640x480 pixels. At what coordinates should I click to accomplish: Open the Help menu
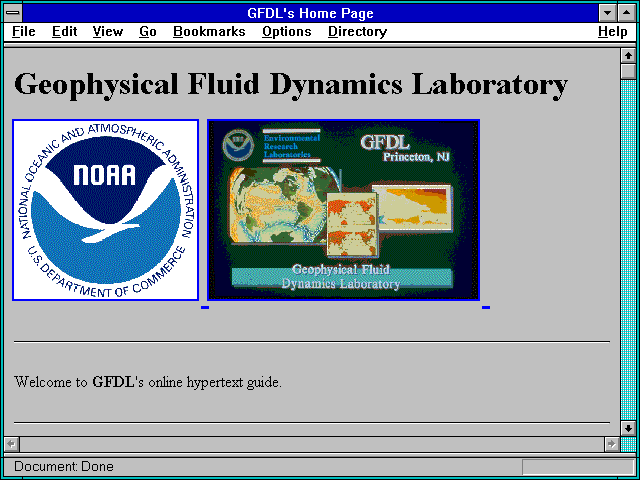coord(613,31)
